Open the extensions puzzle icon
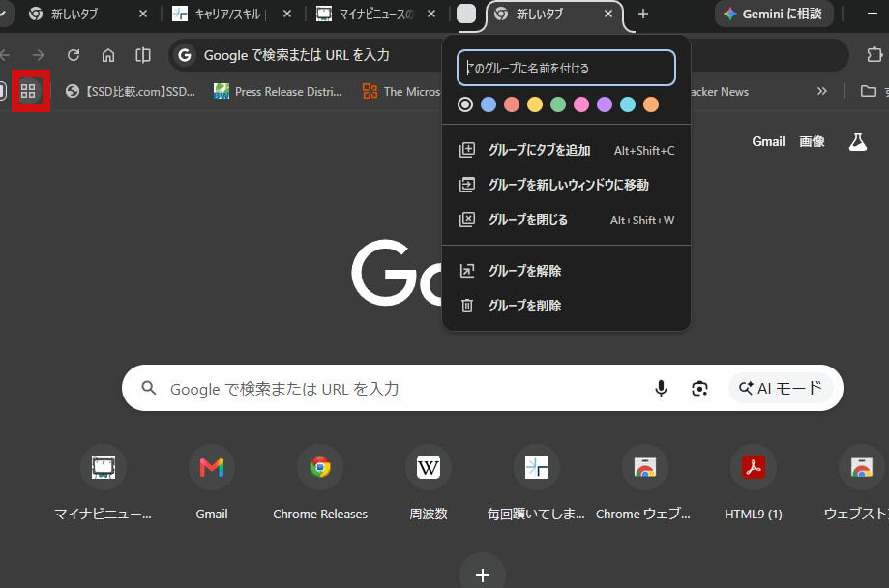 pos(874,54)
